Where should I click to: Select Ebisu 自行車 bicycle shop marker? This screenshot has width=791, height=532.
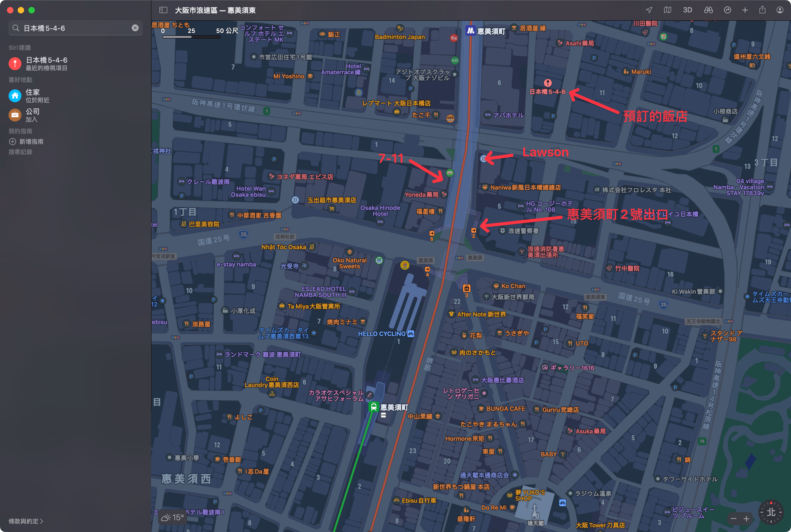(397, 500)
